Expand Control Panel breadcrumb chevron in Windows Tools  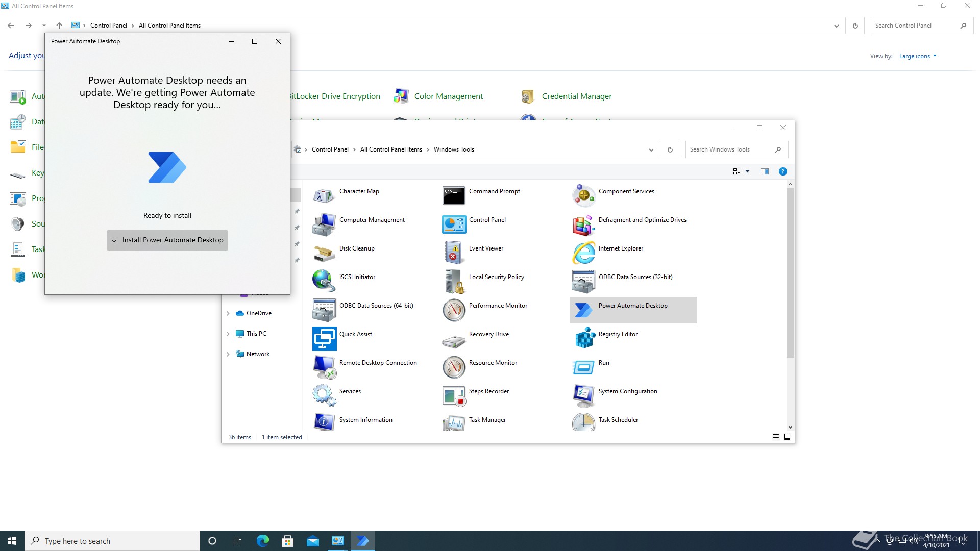point(354,149)
